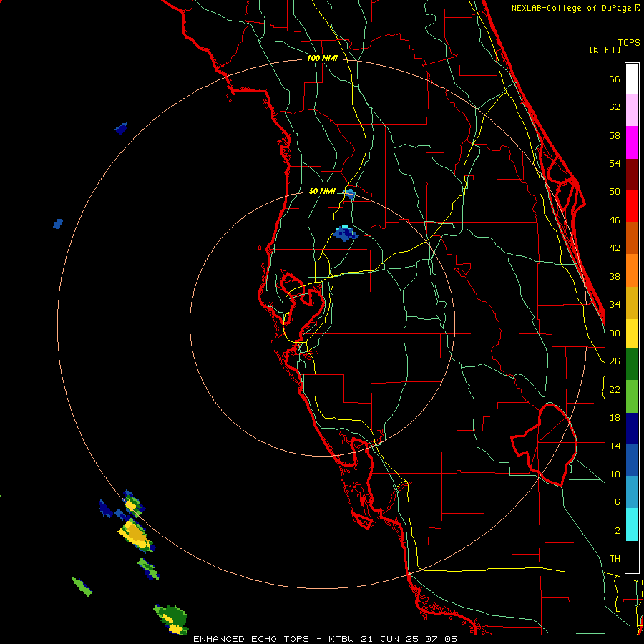The height and width of the screenshot is (644, 644).
Task: Click the legend value 54
Action: pyautogui.click(x=615, y=163)
